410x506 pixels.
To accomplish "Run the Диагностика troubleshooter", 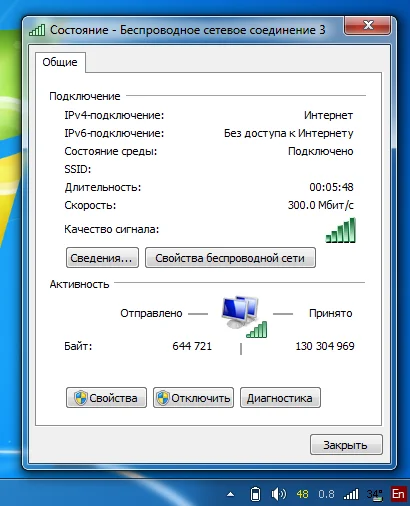I will click(x=280, y=398).
